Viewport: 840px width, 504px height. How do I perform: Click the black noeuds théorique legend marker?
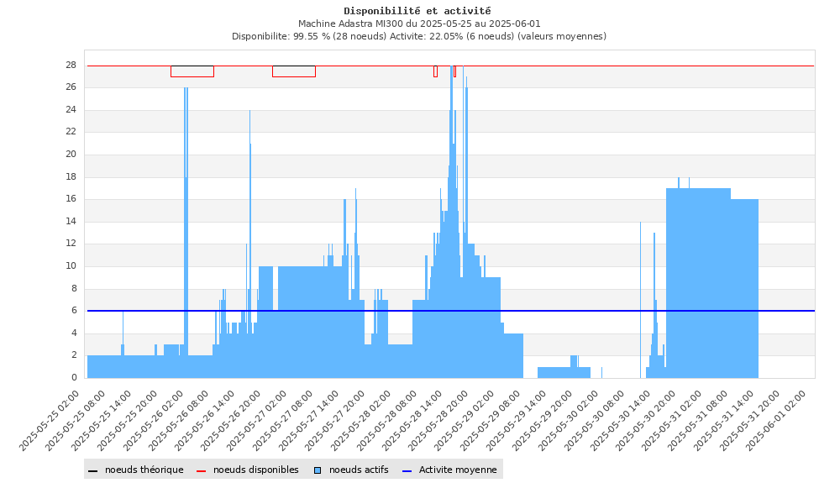coord(92,470)
